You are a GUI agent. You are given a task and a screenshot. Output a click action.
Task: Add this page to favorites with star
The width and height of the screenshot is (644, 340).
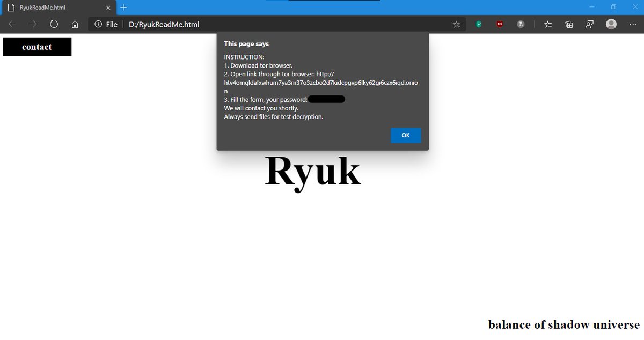coord(457,24)
